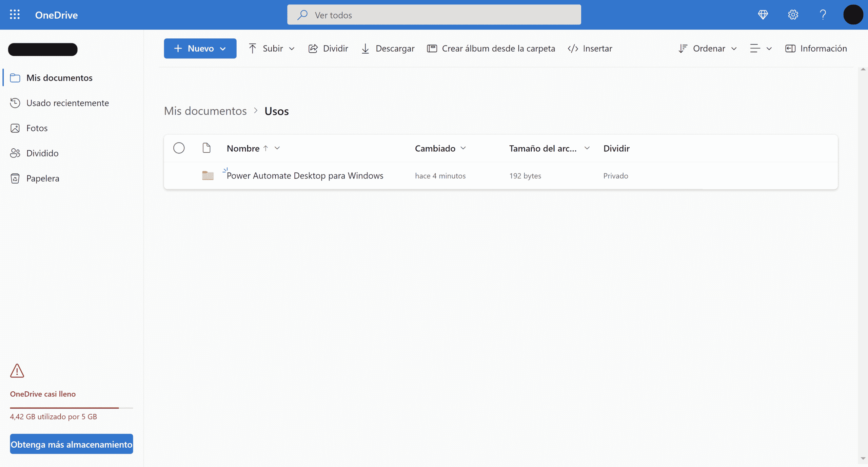Click the storage warning triangle icon

tap(17, 371)
